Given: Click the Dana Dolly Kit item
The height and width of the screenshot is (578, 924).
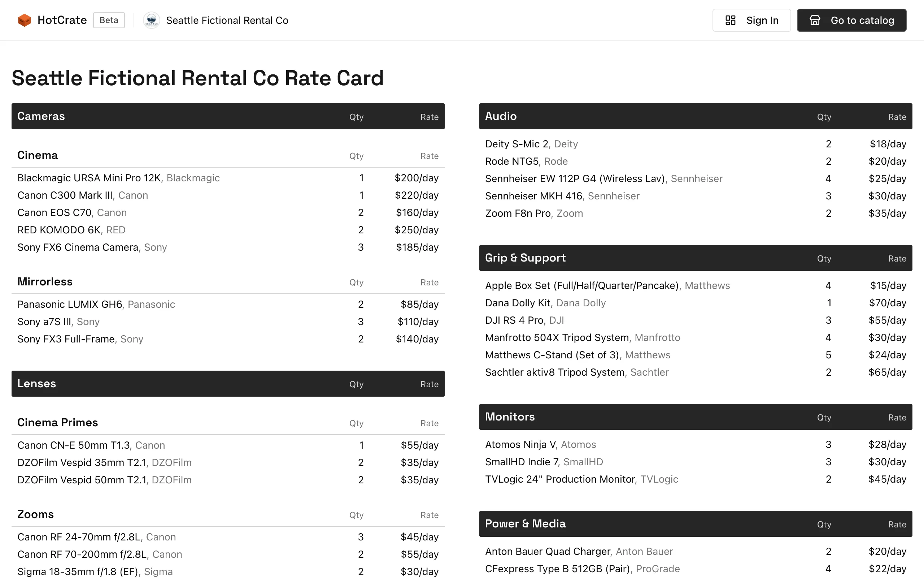Looking at the screenshot, I should [696, 303].
